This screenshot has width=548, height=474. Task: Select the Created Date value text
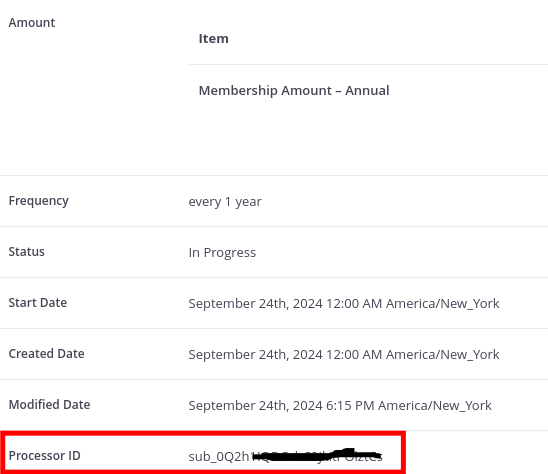(x=344, y=354)
